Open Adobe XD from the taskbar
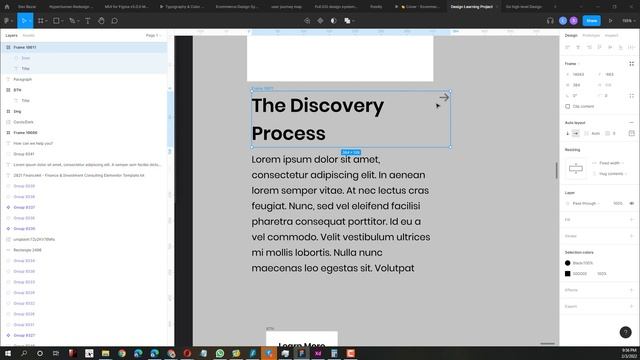The width and height of the screenshot is (640, 360). point(318,353)
